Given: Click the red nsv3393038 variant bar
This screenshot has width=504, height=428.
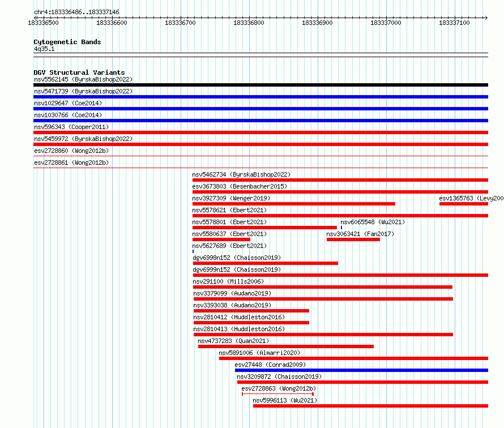Looking at the screenshot, I should pos(251,311).
